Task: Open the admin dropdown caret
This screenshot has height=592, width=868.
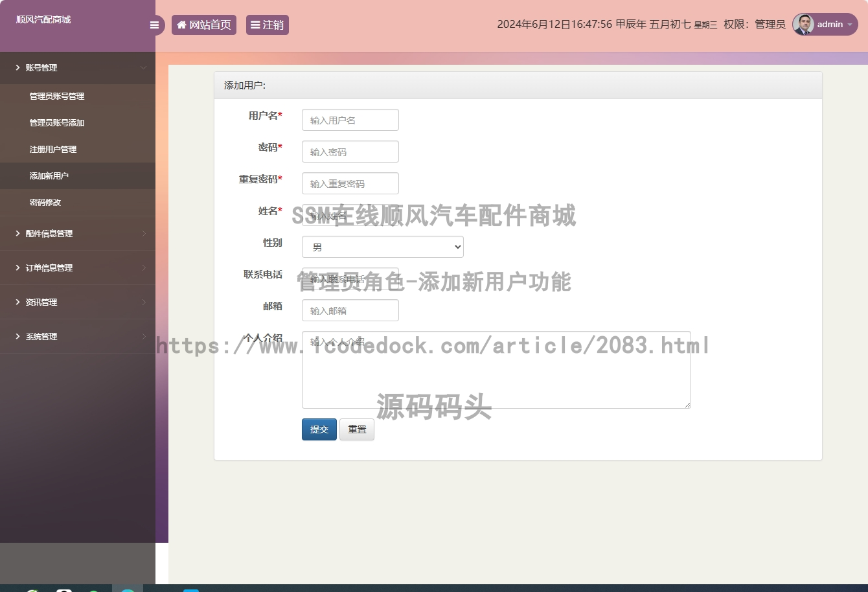Action: [850, 25]
